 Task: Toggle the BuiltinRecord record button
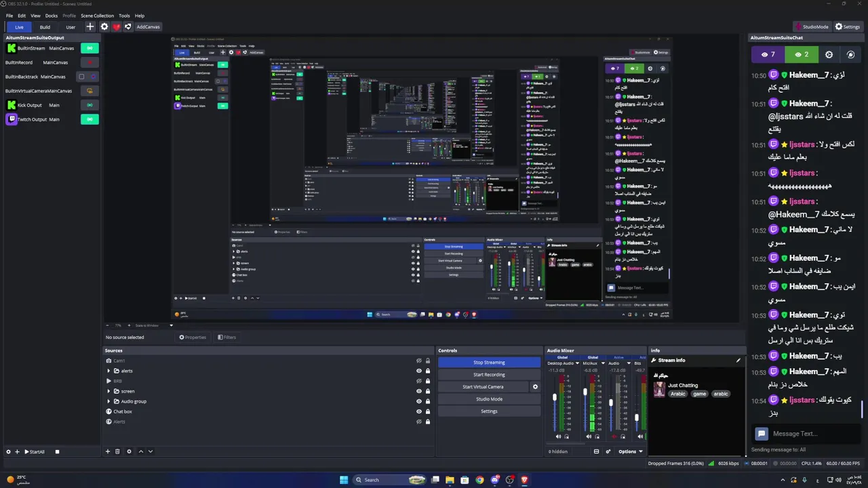click(x=90, y=62)
